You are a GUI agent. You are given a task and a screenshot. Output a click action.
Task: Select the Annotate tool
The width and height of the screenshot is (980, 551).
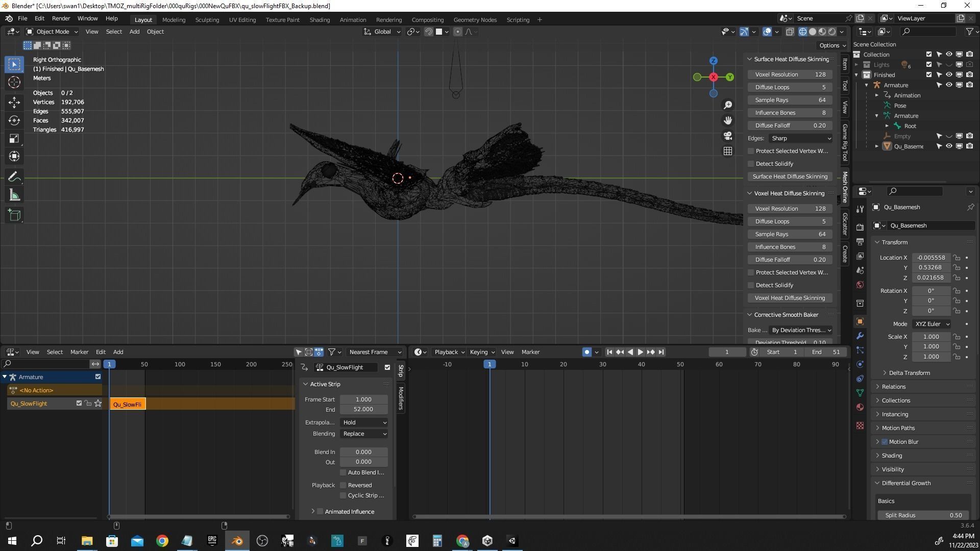tap(14, 177)
